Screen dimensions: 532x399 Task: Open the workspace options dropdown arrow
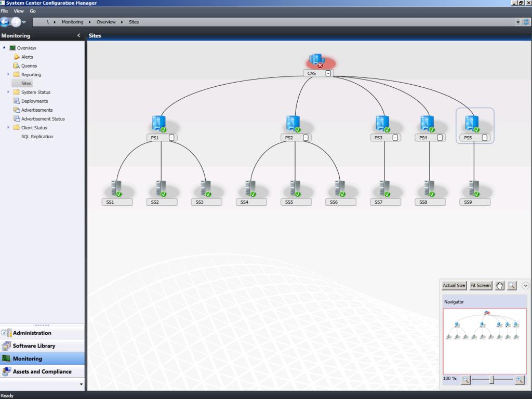81,384
